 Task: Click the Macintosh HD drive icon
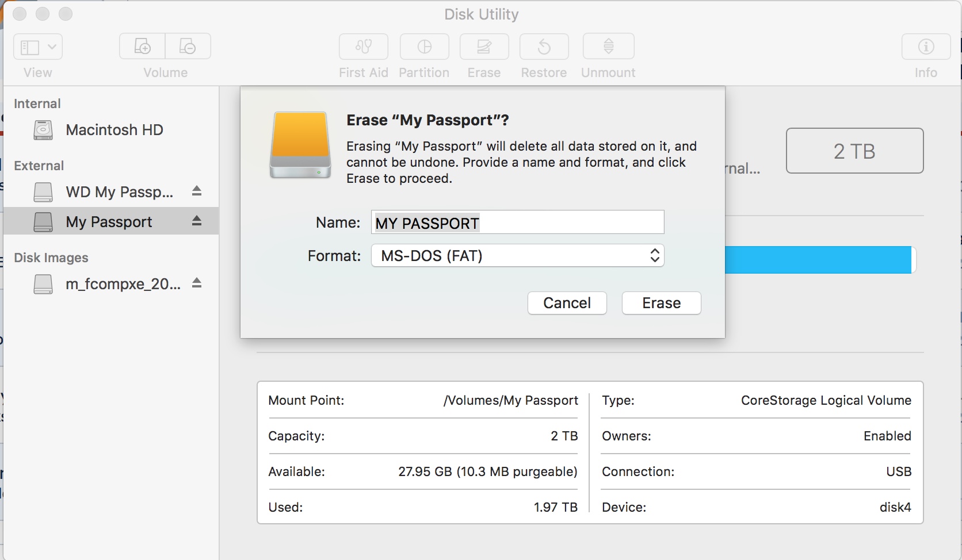click(43, 130)
